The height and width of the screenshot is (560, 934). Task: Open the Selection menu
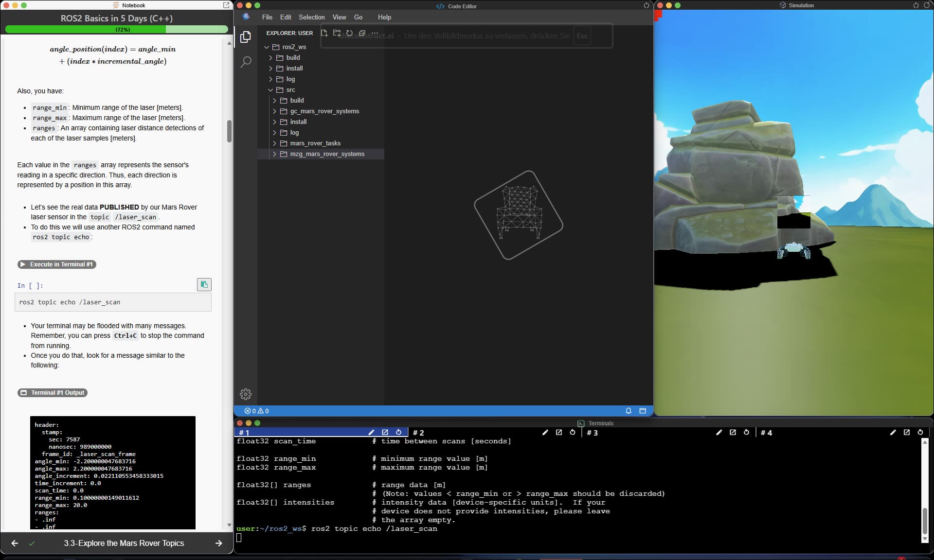311,17
